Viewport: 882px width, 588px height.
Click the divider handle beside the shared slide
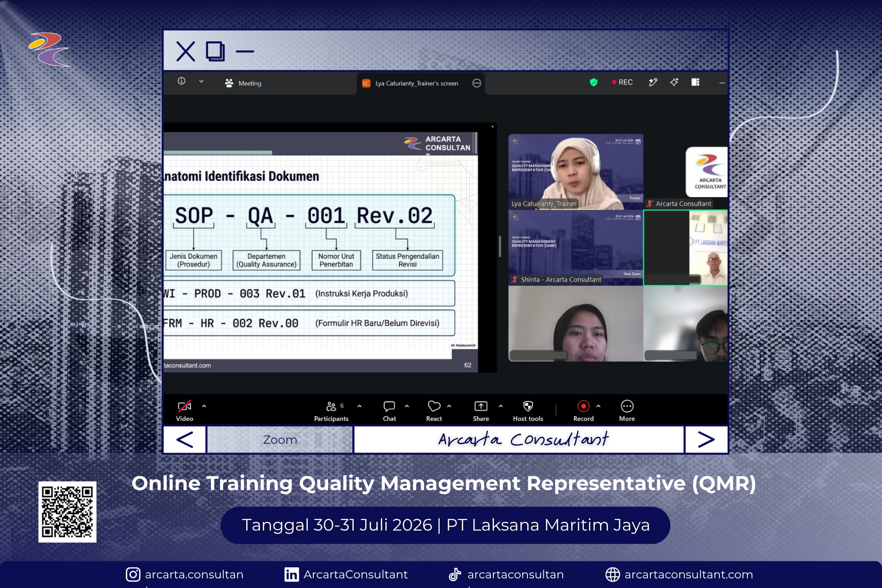(x=500, y=246)
